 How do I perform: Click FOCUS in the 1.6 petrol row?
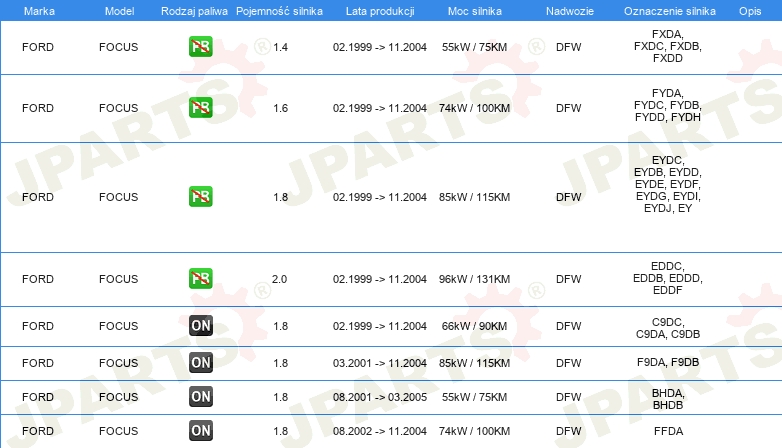coord(118,108)
